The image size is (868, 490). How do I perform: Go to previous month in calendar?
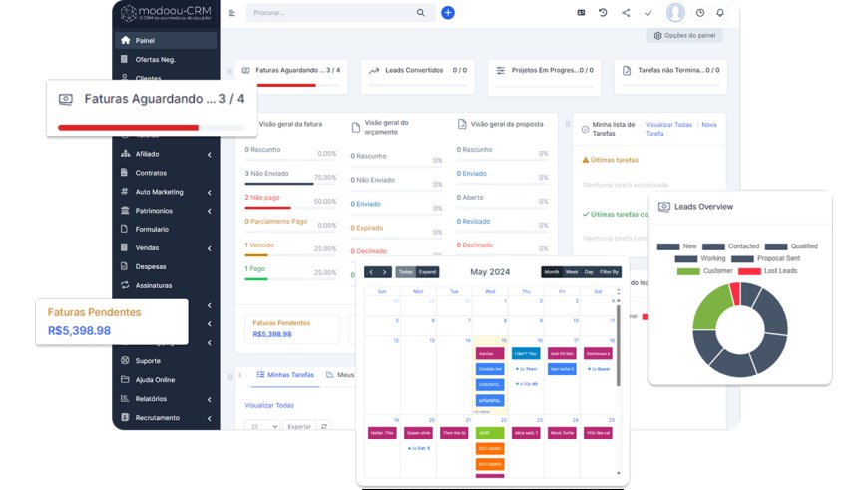point(371,272)
